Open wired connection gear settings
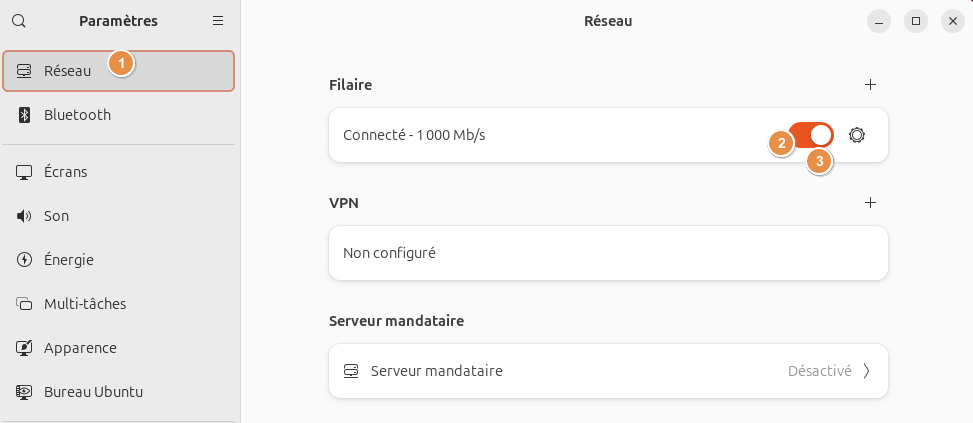This screenshot has height=423, width=973. (856, 135)
